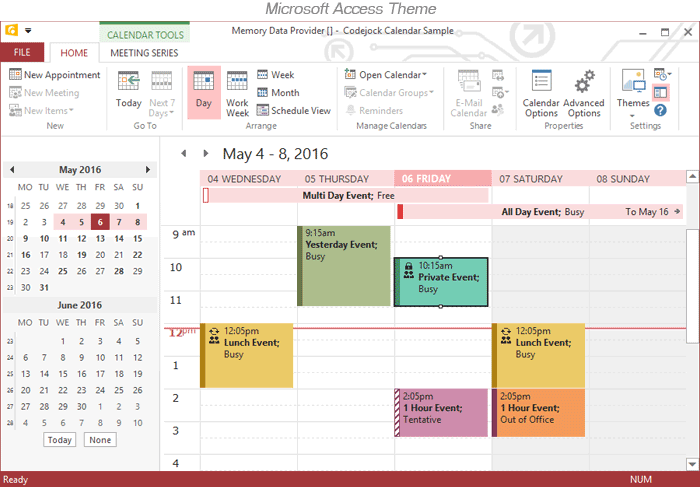Image resolution: width=700 pixels, height=487 pixels.
Task: Click the top calendar-arrow icon in Share group
Action: click(x=497, y=75)
